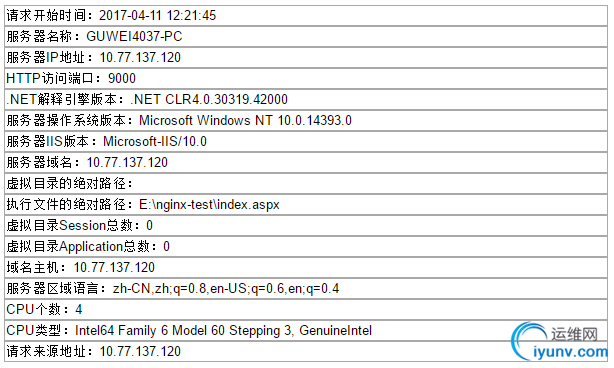Select the HTTP access port 9000 row
The height and width of the screenshot is (368, 614).
[x=306, y=79]
